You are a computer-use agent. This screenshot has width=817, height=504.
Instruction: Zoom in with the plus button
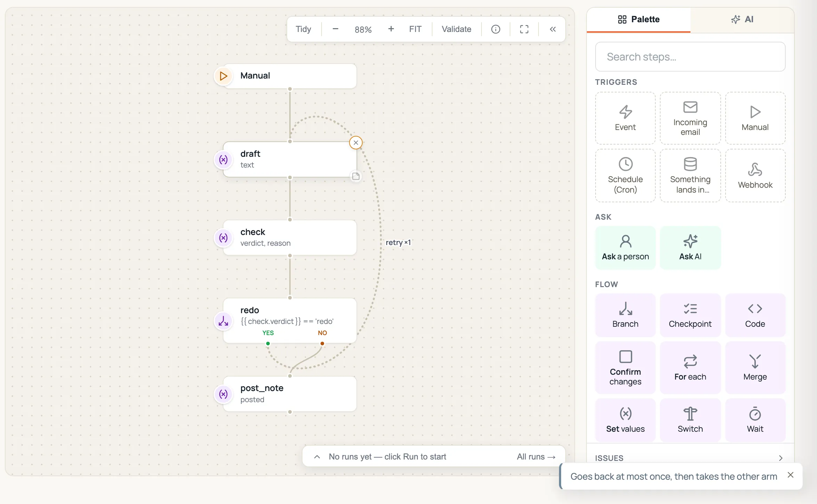click(391, 29)
